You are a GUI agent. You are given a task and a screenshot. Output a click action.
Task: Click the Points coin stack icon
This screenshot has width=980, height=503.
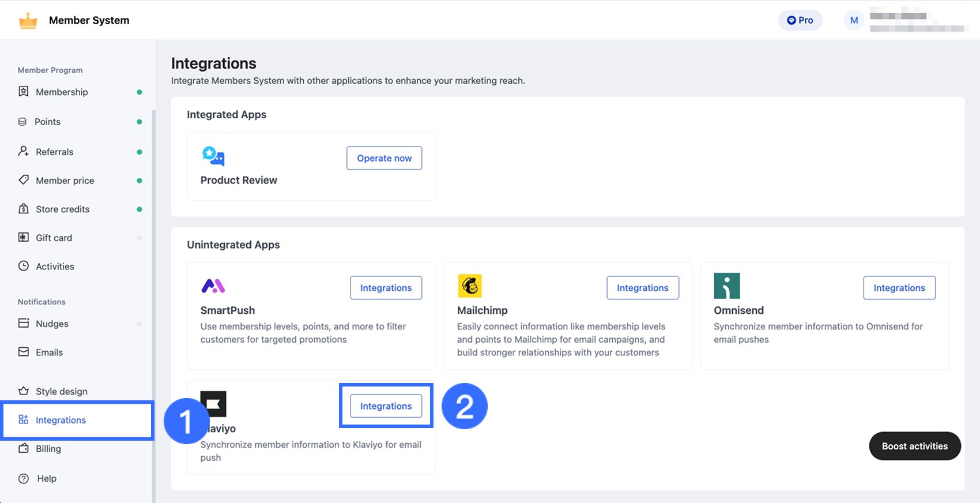(22, 122)
